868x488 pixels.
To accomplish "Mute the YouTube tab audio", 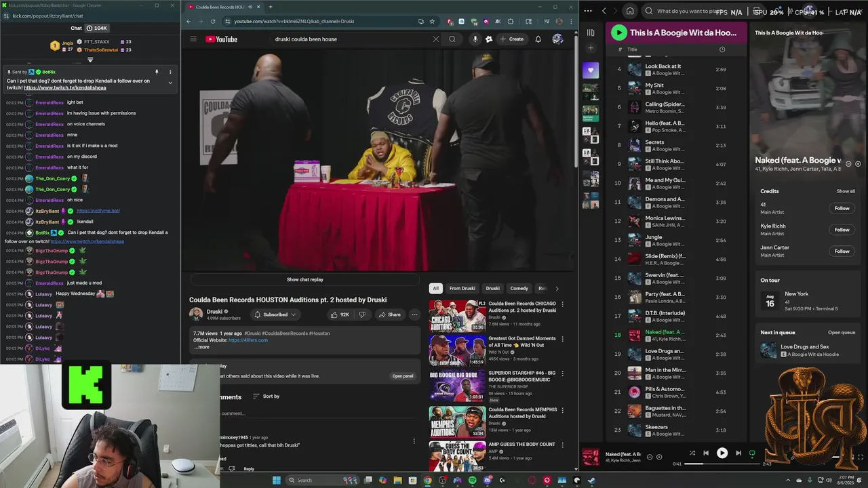I will click(250, 7).
